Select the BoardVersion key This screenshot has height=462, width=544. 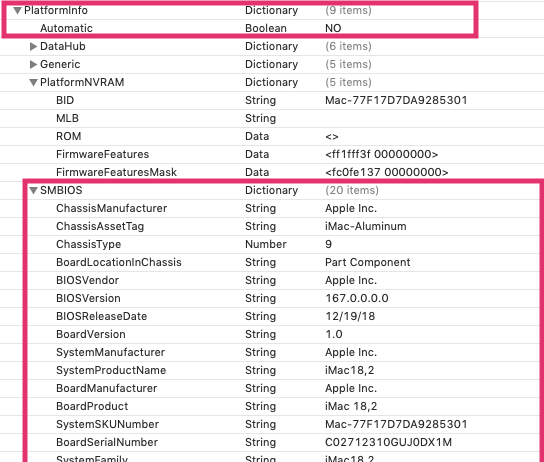(x=91, y=334)
